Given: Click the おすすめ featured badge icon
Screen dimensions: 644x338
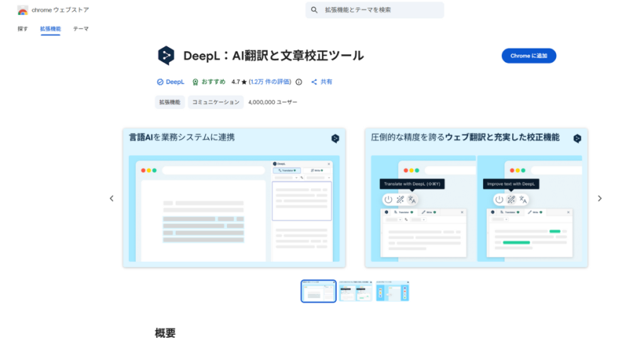Looking at the screenshot, I should tap(196, 82).
